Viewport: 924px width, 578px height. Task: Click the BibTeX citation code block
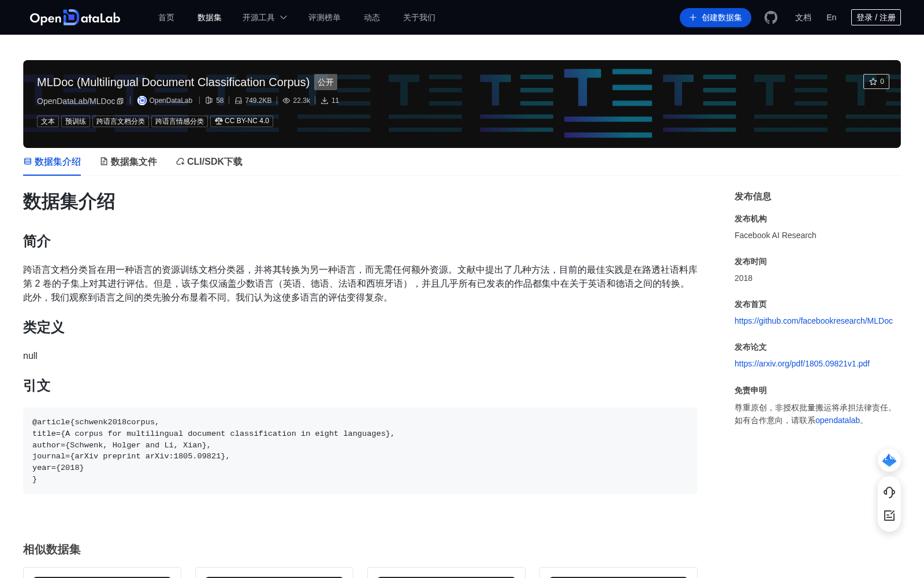[360, 451]
